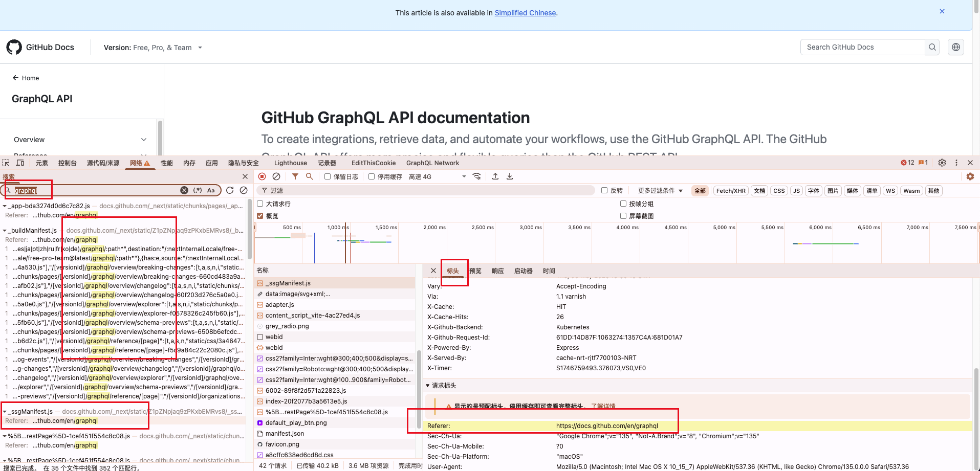Image resolution: width=980 pixels, height=471 pixels.
Task: Click the GitHub Octocat logo
Action: [14, 47]
